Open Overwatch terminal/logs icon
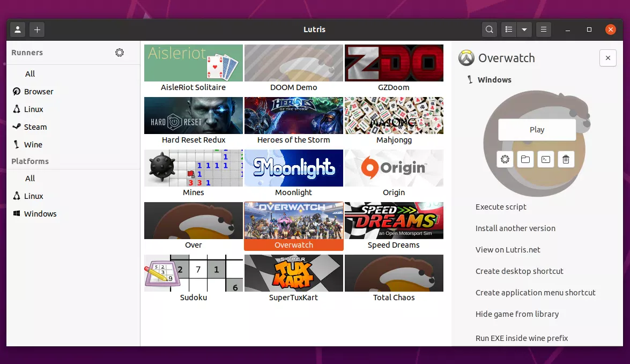Image resolution: width=630 pixels, height=364 pixels. click(x=546, y=160)
